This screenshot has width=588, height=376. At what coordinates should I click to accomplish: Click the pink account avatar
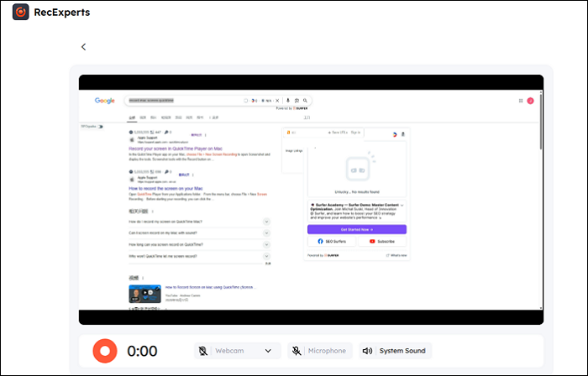530,101
